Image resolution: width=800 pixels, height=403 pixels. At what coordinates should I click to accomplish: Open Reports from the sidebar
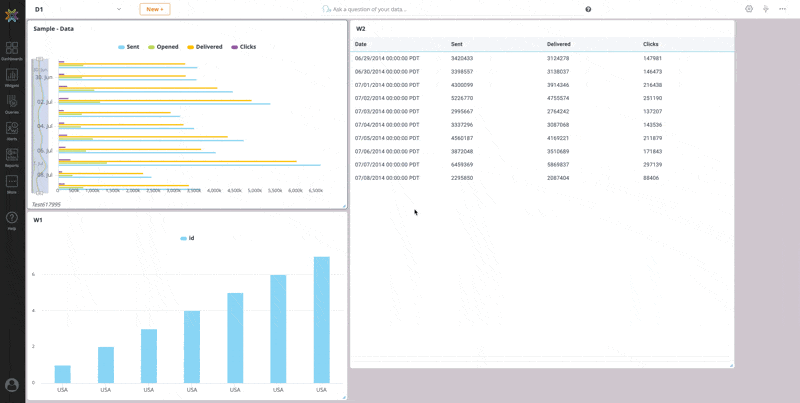(12, 157)
